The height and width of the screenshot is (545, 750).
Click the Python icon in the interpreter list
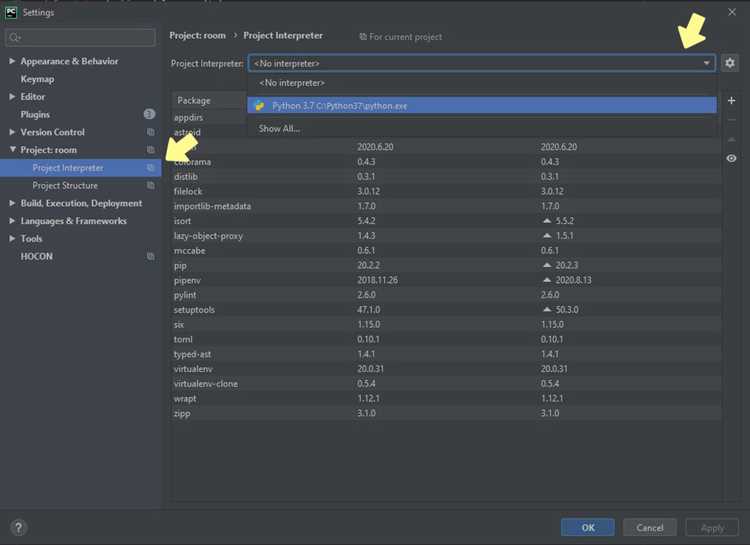[259, 106]
